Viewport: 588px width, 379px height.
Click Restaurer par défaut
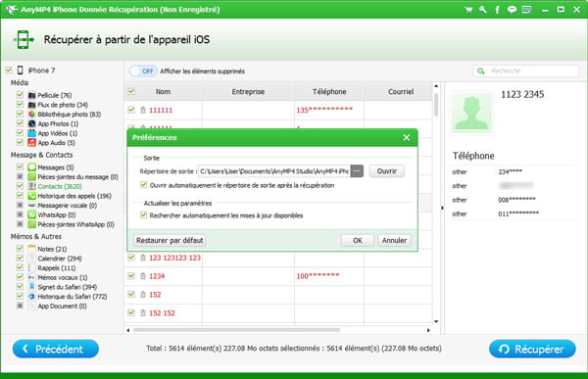click(x=170, y=240)
